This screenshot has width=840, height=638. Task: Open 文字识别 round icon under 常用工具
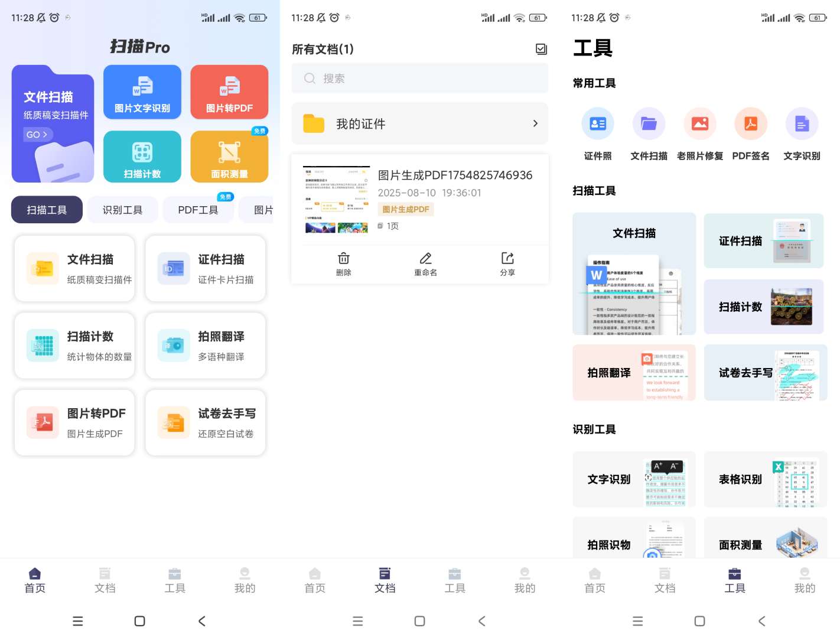[802, 134]
